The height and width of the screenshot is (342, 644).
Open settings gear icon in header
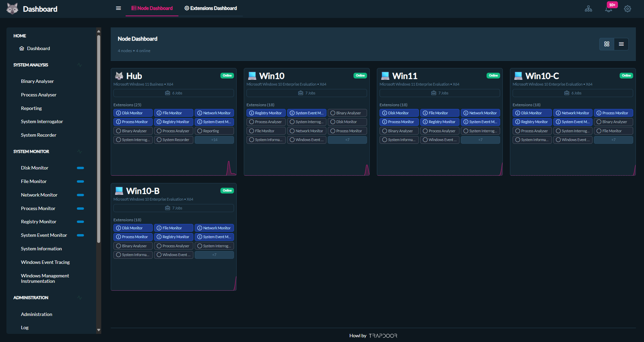(627, 9)
